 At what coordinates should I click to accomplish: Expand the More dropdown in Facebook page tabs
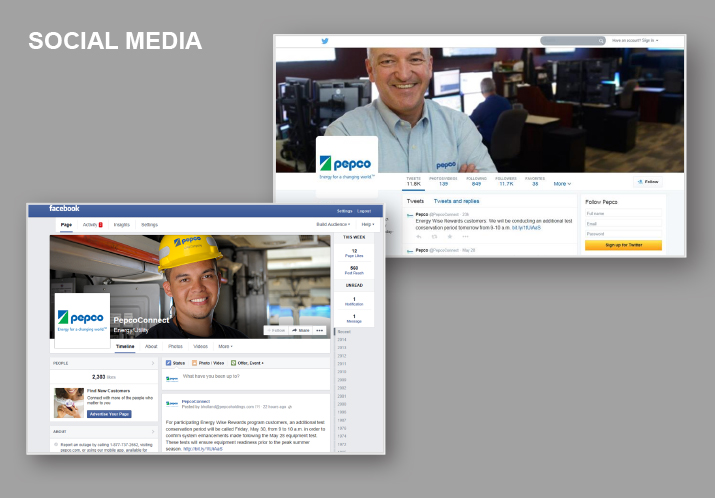pyautogui.click(x=225, y=347)
